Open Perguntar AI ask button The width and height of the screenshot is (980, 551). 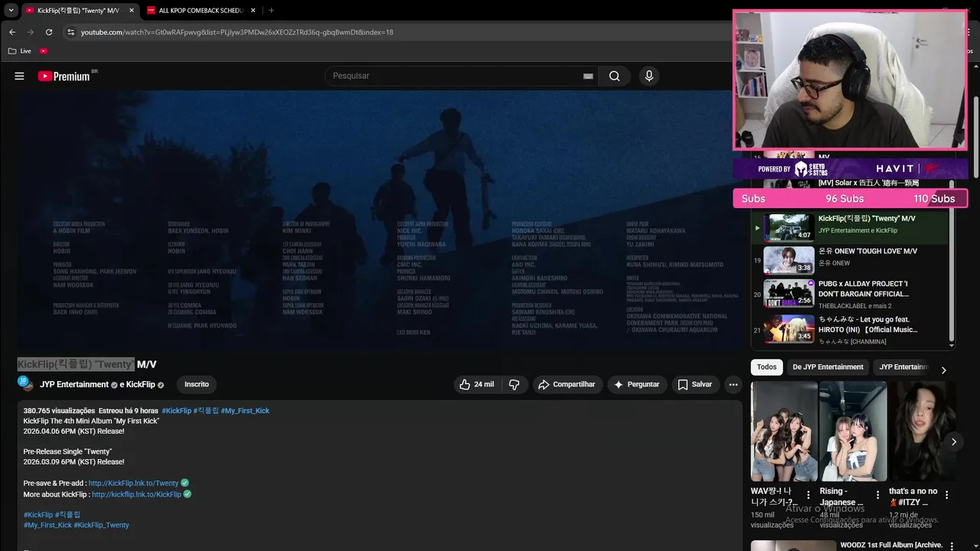click(635, 384)
